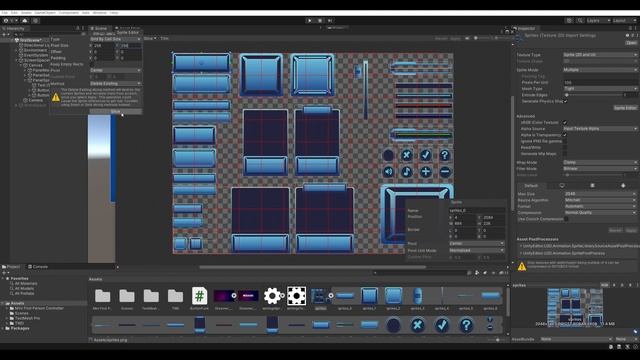The width and height of the screenshot is (640, 360).
Task: Switch to the Scene tab
Action: [x=100, y=29]
